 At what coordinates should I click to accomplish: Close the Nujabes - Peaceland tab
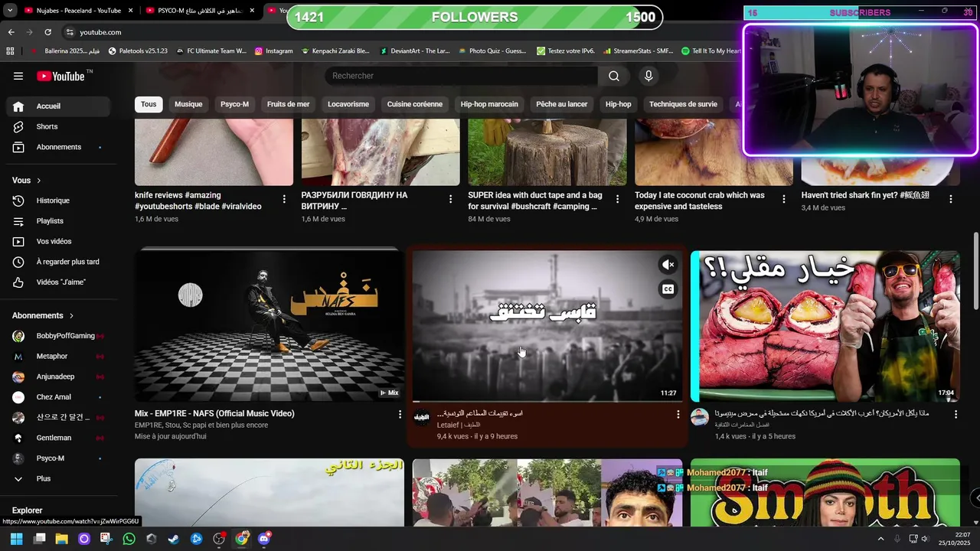(130, 11)
